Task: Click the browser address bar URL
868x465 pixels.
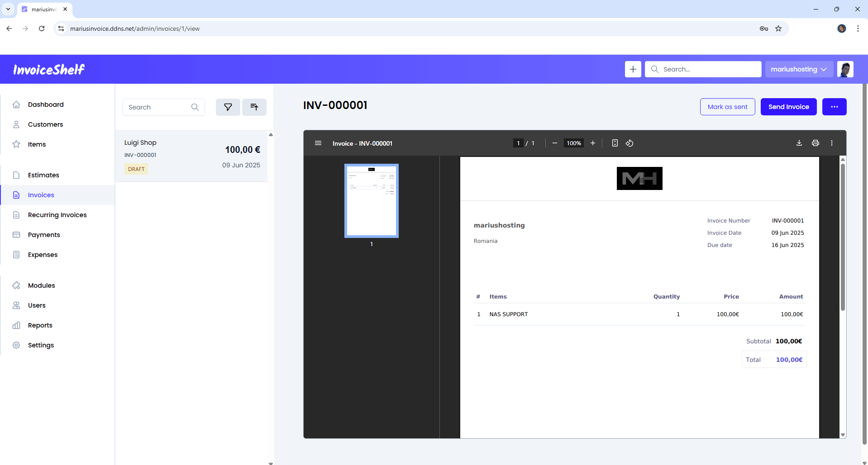Action: pos(135,28)
